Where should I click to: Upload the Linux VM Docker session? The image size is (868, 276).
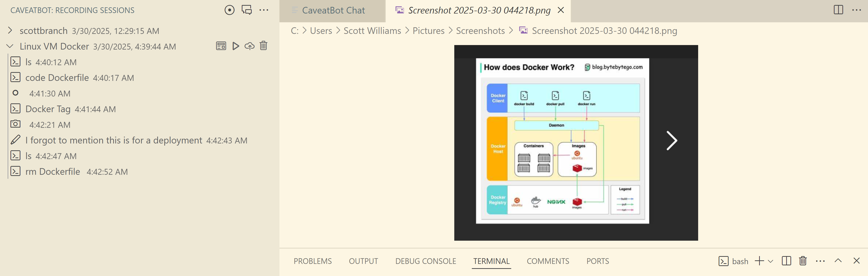pyautogui.click(x=249, y=46)
